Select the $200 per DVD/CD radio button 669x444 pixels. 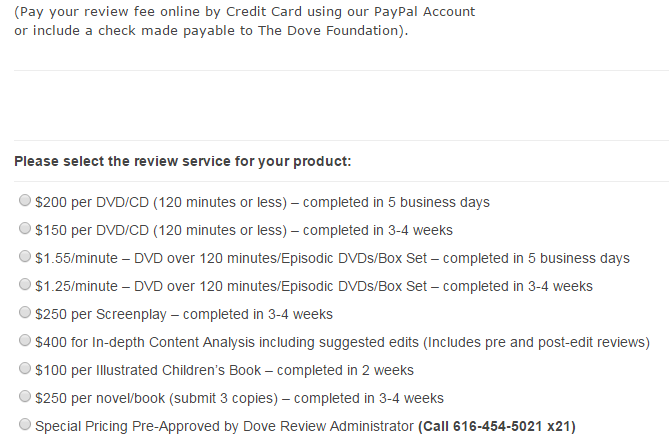pyautogui.click(x=25, y=200)
